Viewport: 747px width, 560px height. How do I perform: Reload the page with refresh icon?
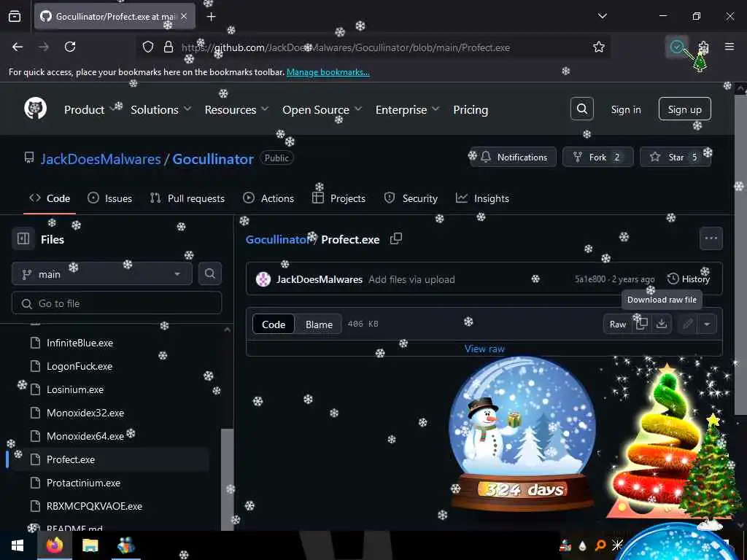pos(70,47)
